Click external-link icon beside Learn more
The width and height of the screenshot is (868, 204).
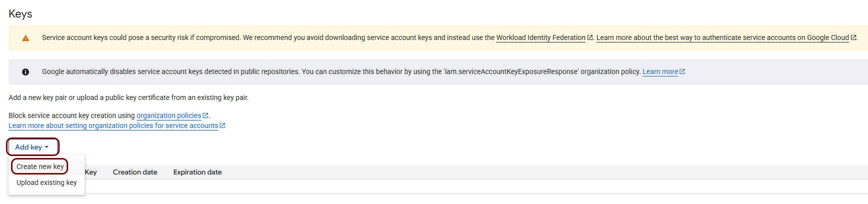click(x=682, y=71)
